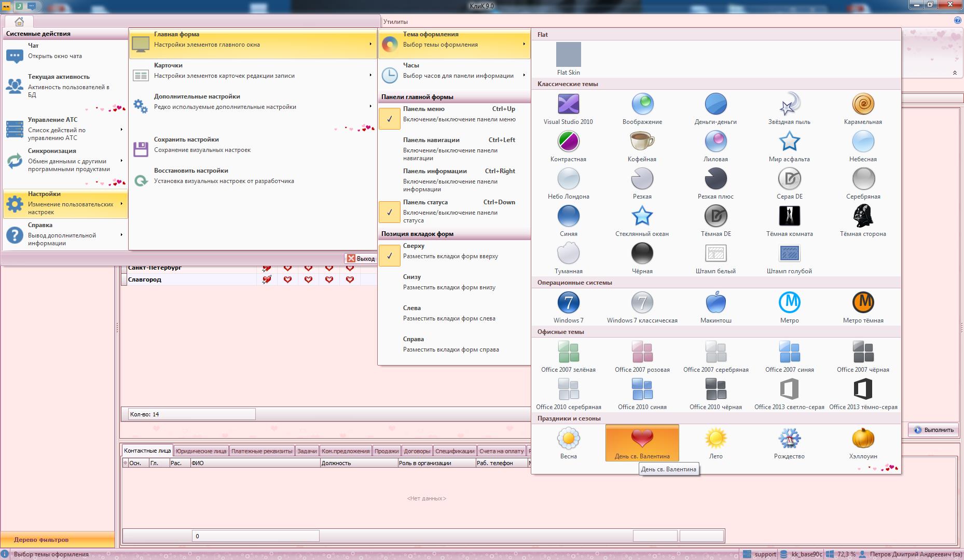
Task: Enable the Панель информации option
Action: click(454, 180)
